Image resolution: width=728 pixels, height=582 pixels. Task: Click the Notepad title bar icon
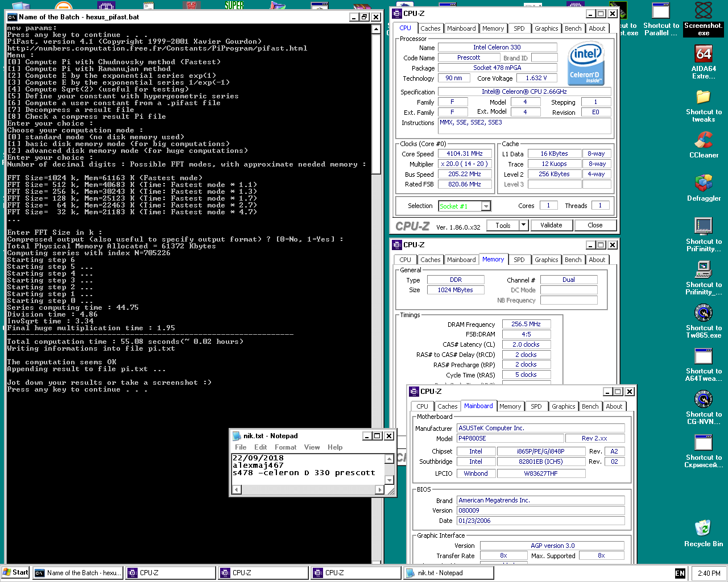(x=237, y=436)
